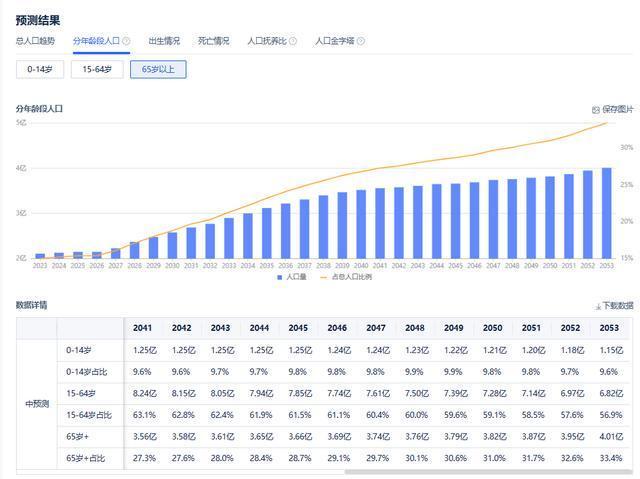Viewport: 640px width, 479px height.
Task: Click the 2053 bar in the chart
Action: pyautogui.click(x=607, y=213)
